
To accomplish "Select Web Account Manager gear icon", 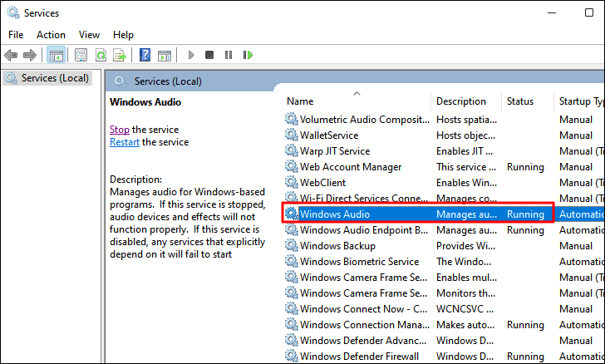I will (292, 167).
